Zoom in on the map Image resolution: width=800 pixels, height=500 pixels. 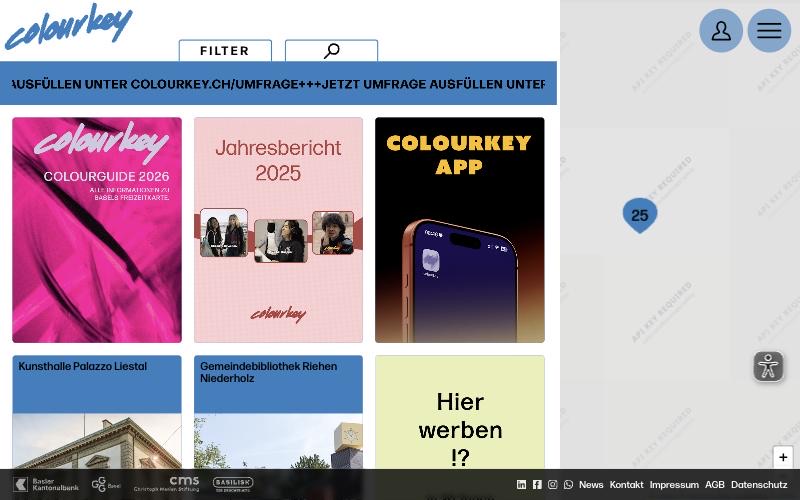click(783, 457)
